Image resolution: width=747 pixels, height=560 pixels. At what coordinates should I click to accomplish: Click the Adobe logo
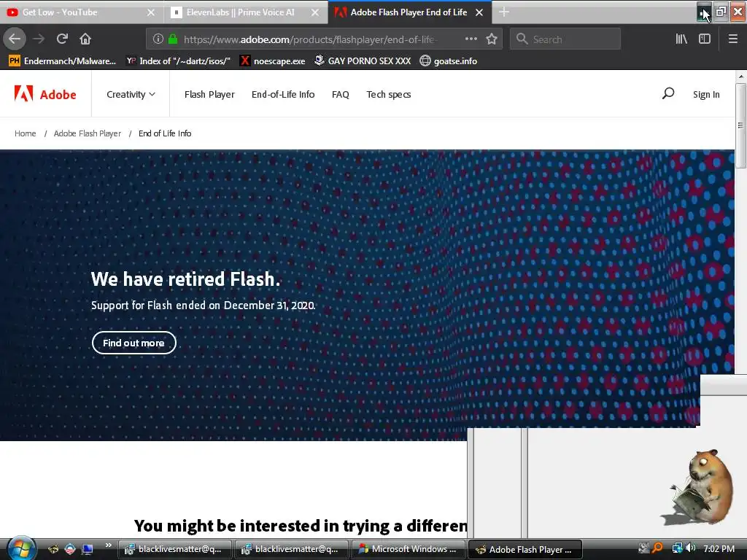click(x=45, y=94)
